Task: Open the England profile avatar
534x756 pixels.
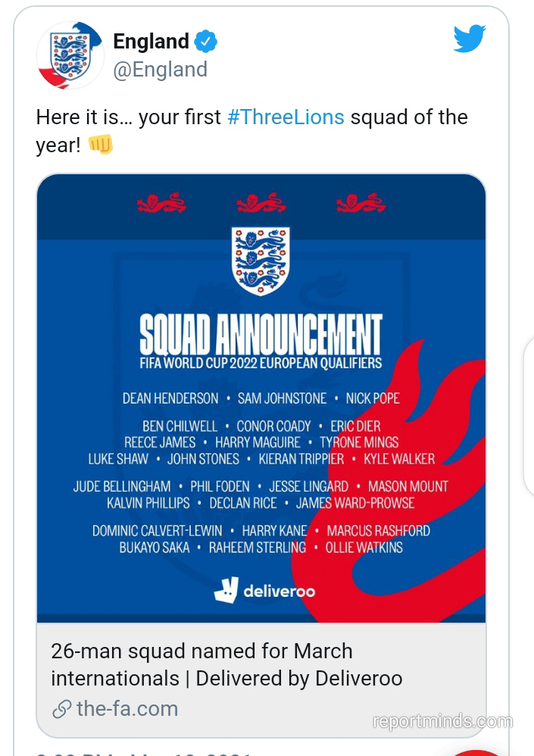Action: [x=70, y=55]
